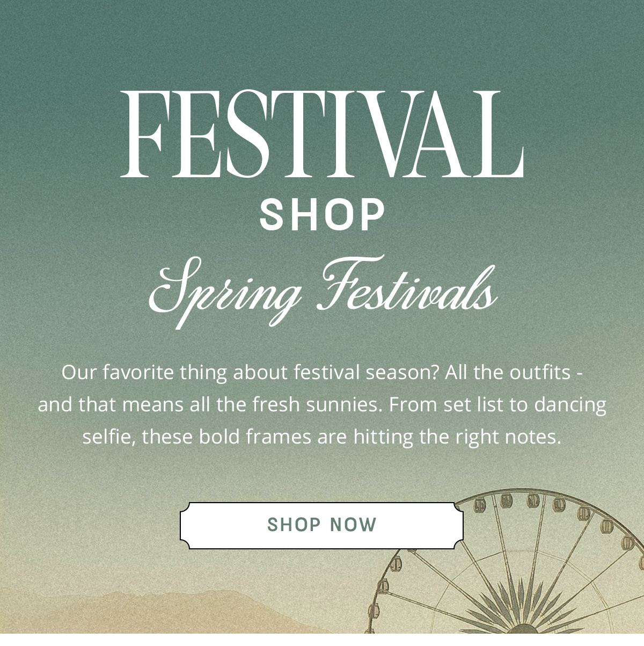Click the SHOP NOW button
Screen dimensions: 644x646
pos(321,525)
